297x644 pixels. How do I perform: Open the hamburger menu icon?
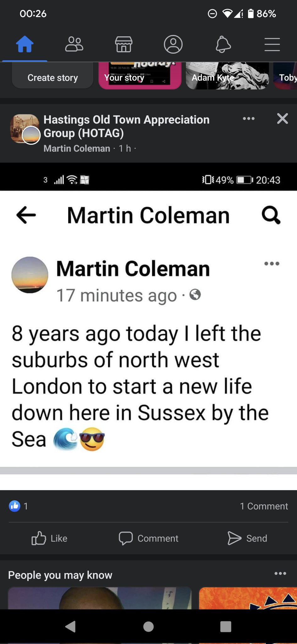click(272, 44)
